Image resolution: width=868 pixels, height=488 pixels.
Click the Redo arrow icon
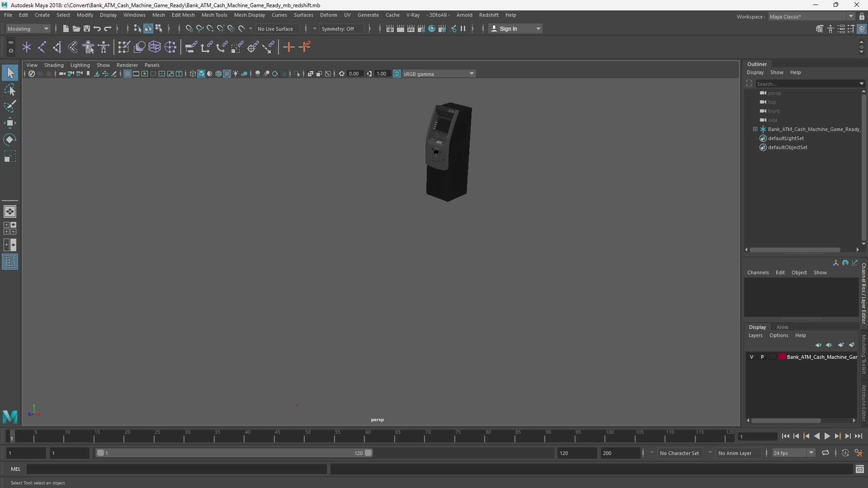tap(108, 28)
